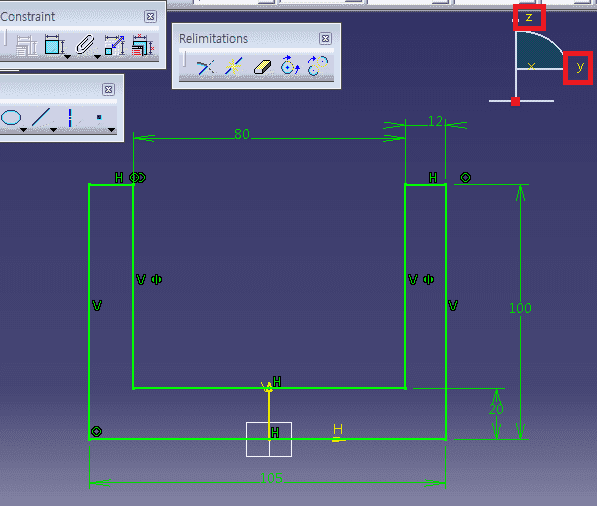Grab the Relimitations toolbar grip handle

(185, 59)
